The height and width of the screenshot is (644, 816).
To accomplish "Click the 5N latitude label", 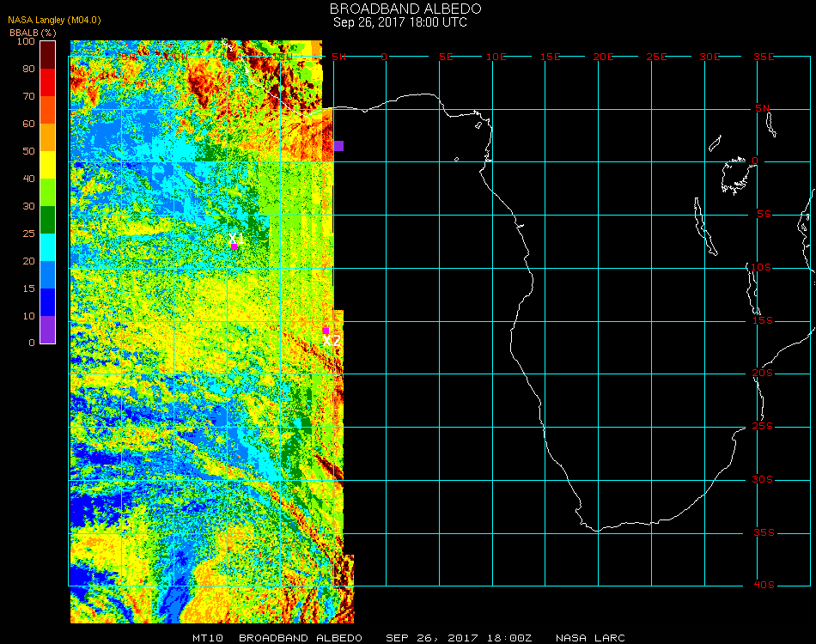I will (763, 108).
